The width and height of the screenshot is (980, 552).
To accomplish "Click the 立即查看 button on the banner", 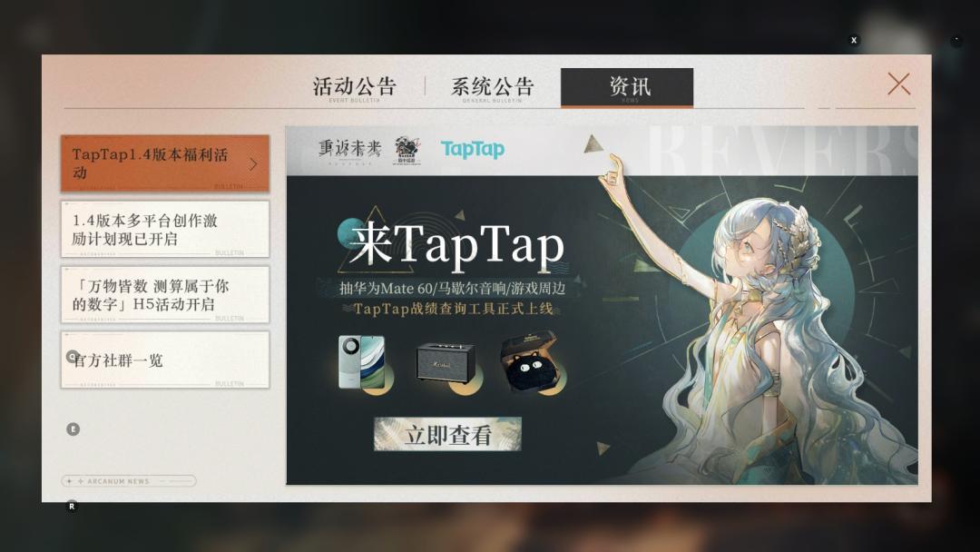I will tap(447, 435).
